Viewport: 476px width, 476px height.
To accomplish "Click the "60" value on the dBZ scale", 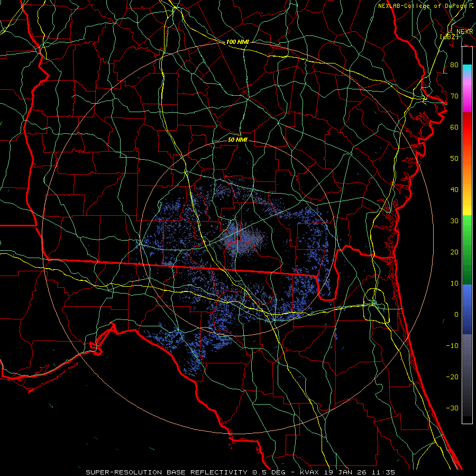I will coord(454,127).
